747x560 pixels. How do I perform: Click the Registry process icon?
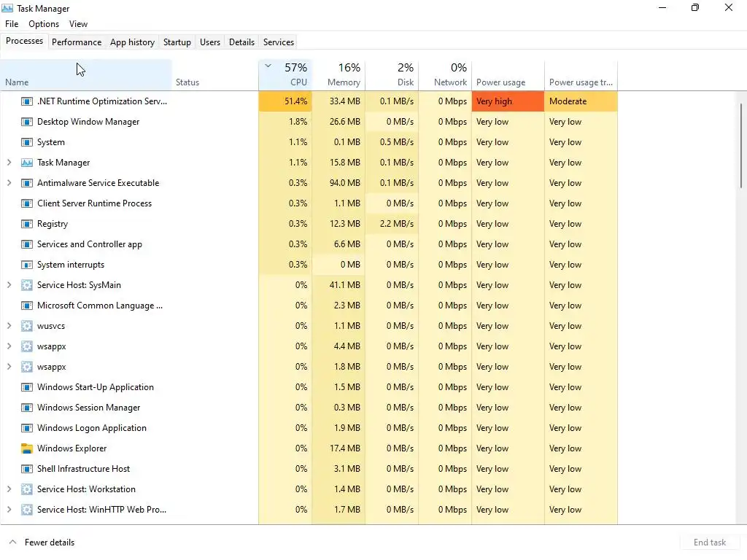pos(27,224)
